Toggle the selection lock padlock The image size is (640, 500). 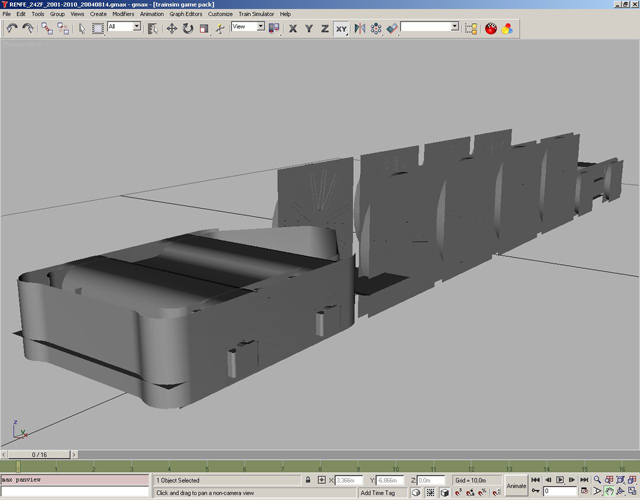tap(308, 481)
